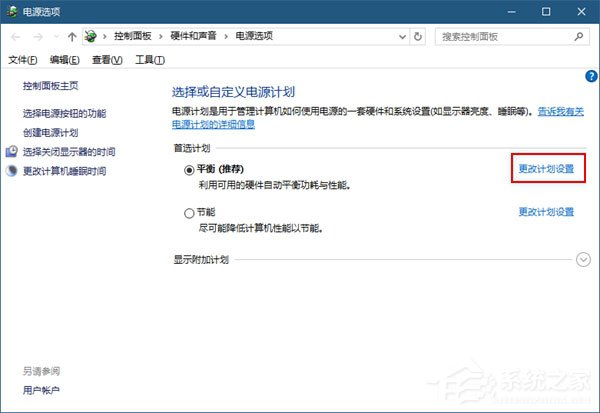Click the power options icon in address bar
The image size is (600, 413).
click(x=91, y=36)
